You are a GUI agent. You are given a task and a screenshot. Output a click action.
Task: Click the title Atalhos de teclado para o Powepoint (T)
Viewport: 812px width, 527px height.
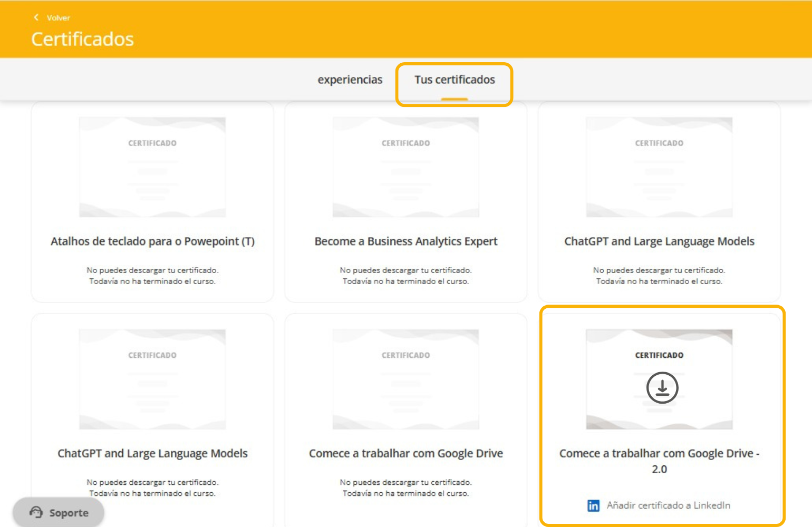152,241
